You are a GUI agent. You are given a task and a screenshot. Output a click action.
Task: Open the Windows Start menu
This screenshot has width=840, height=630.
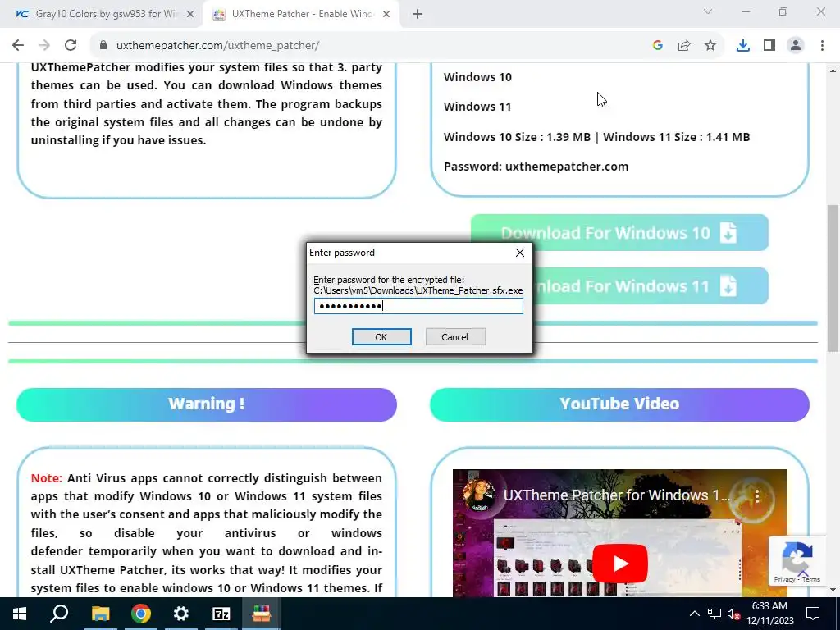(x=20, y=614)
